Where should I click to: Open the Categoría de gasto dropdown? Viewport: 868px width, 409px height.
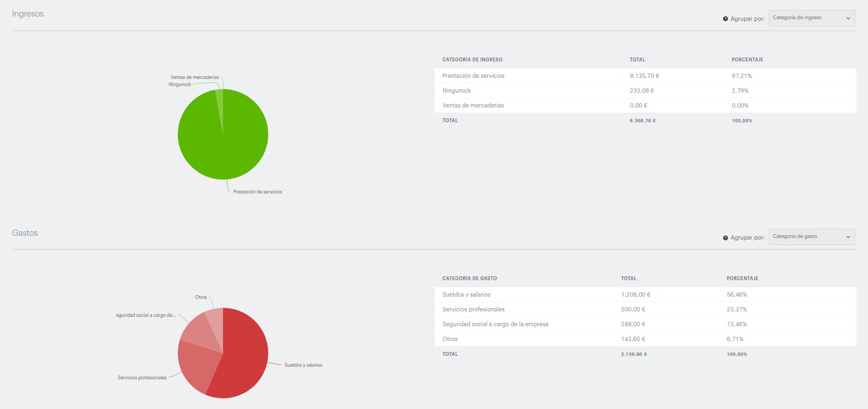pos(811,237)
